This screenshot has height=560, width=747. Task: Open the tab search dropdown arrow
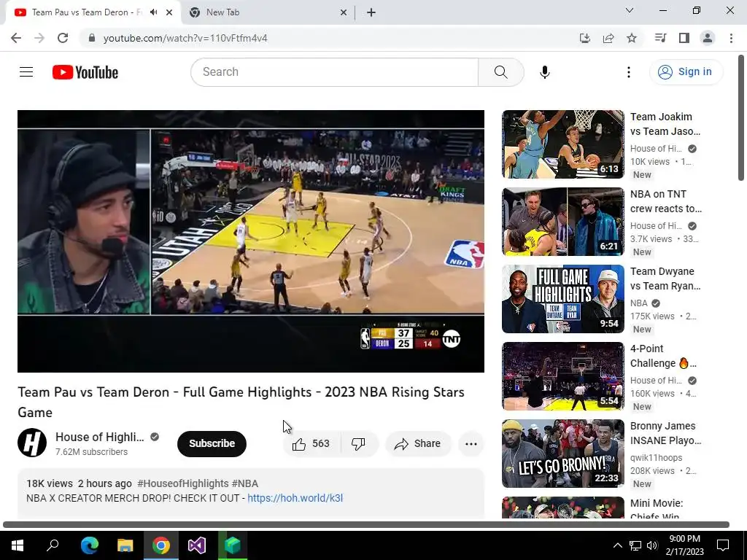[x=630, y=10]
